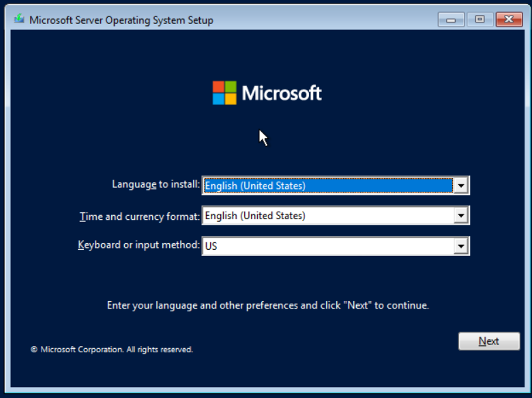Click the copyright symbol beside Microsoft Corporation
The image size is (532, 398).
pyautogui.click(x=34, y=350)
